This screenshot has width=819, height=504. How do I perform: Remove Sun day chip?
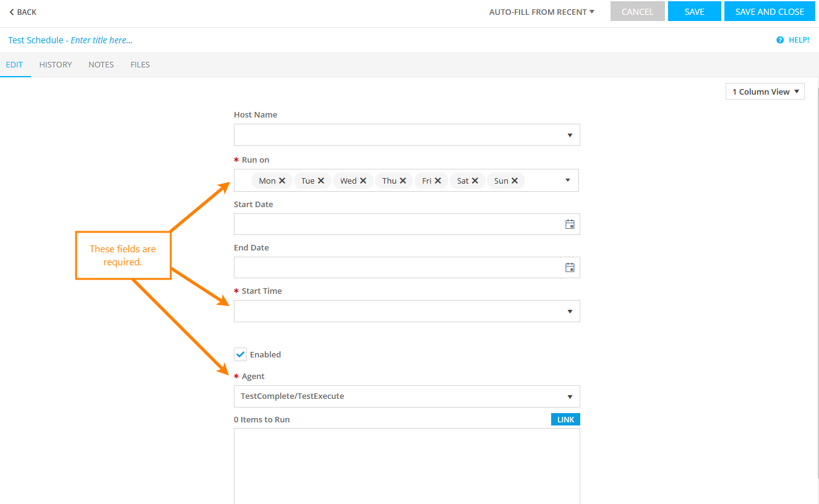click(515, 181)
